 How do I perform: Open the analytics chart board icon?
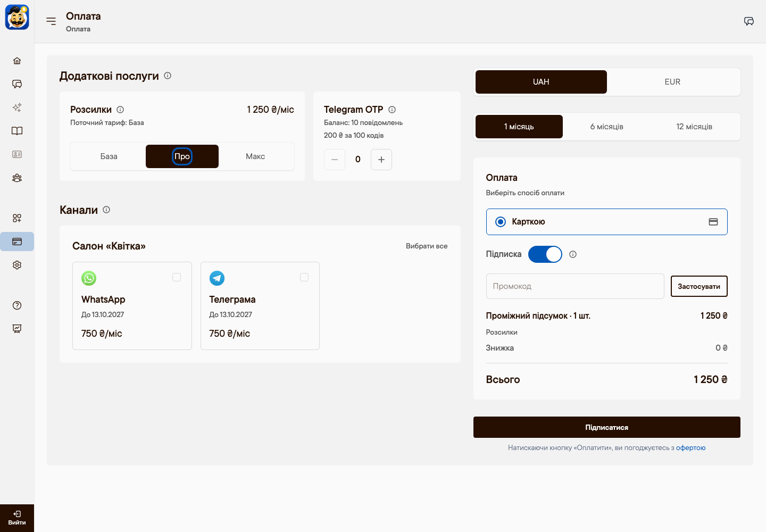coord(17,329)
